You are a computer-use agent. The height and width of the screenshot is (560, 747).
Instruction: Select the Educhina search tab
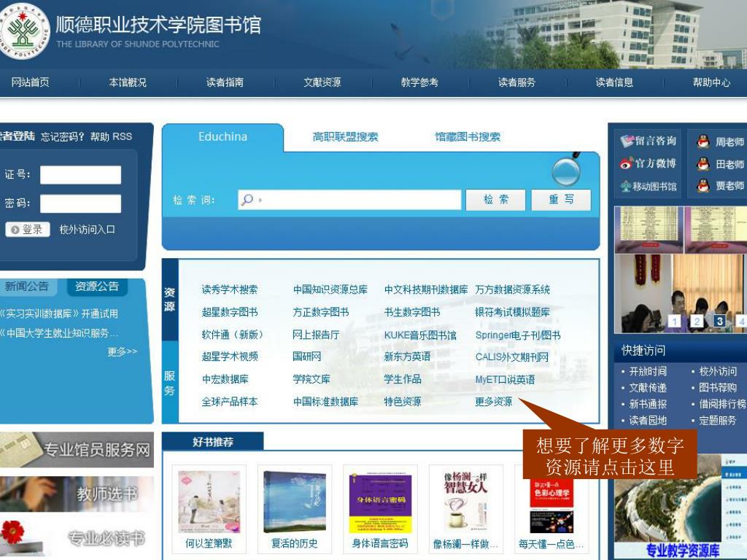(223, 137)
